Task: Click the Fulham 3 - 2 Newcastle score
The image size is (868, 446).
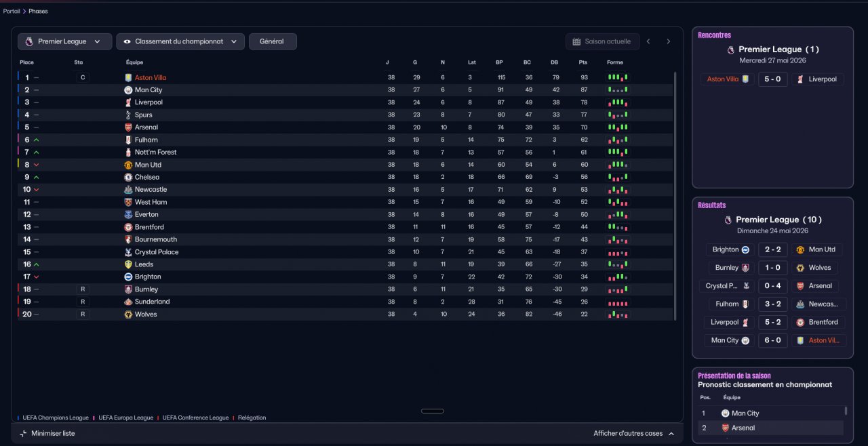Action: (773, 304)
